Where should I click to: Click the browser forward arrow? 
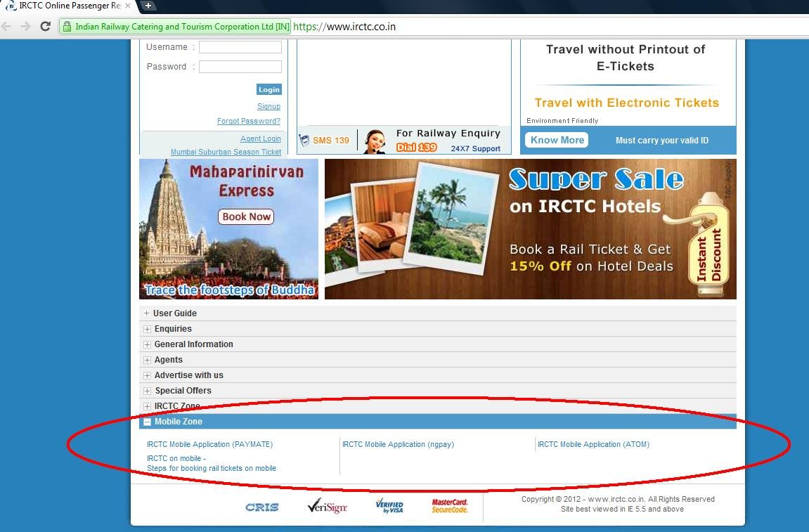[25, 26]
